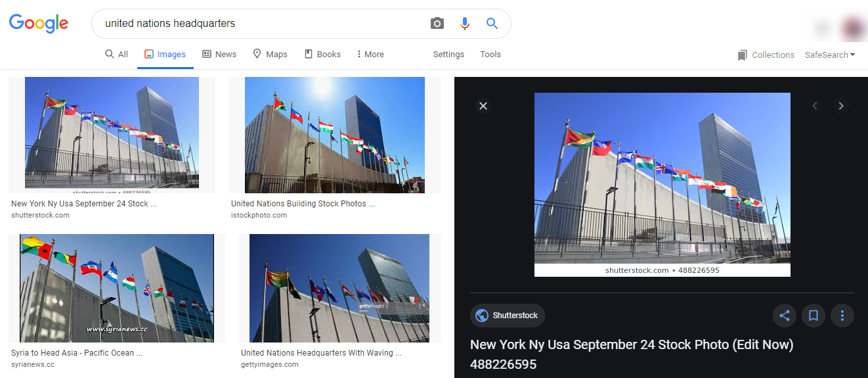Go to previous image in preview

tap(815, 106)
